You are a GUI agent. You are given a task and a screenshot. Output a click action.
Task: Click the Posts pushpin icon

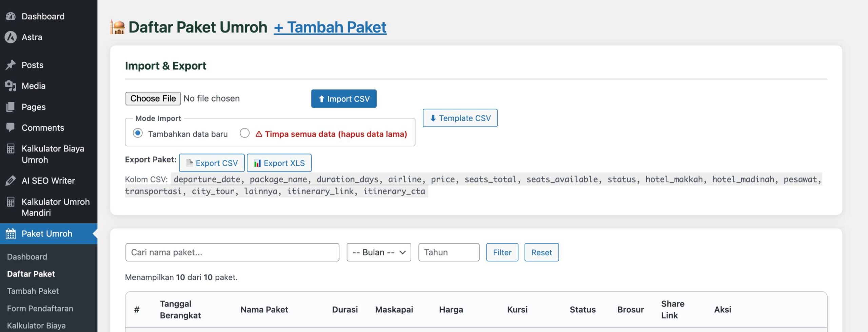coord(11,65)
